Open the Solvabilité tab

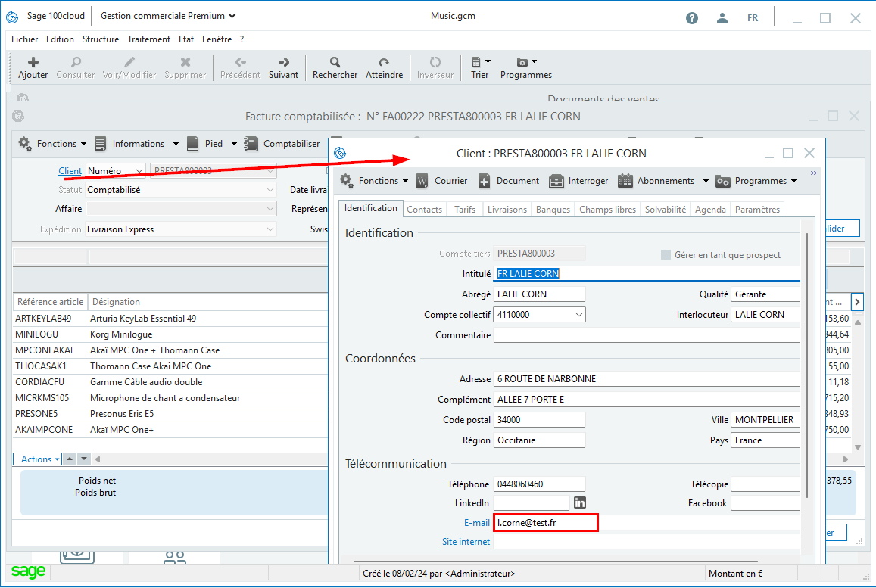pyautogui.click(x=665, y=209)
